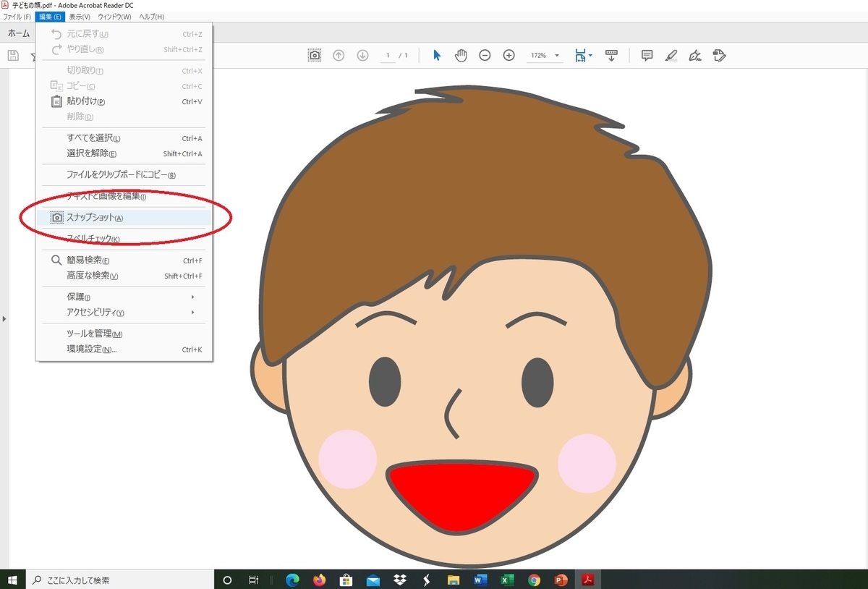The width and height of the screenshot is (868, 589).
Task: Open File Explorer from the taskbar
Action: click(454, 580)
